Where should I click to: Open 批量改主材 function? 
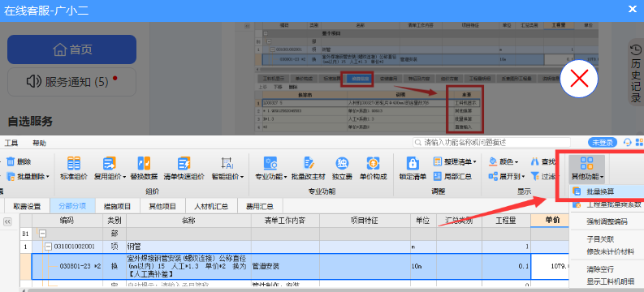(x=308, y=169)
